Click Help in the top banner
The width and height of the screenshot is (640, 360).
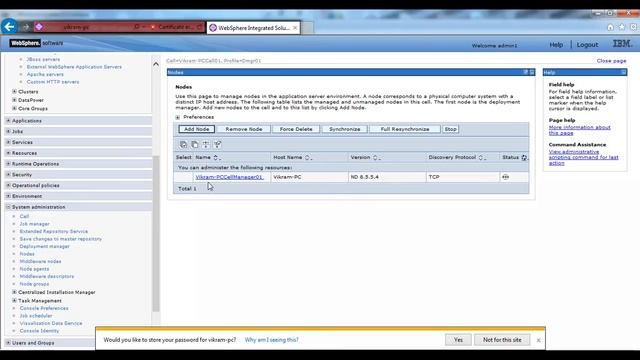click(x=556, y=45)
